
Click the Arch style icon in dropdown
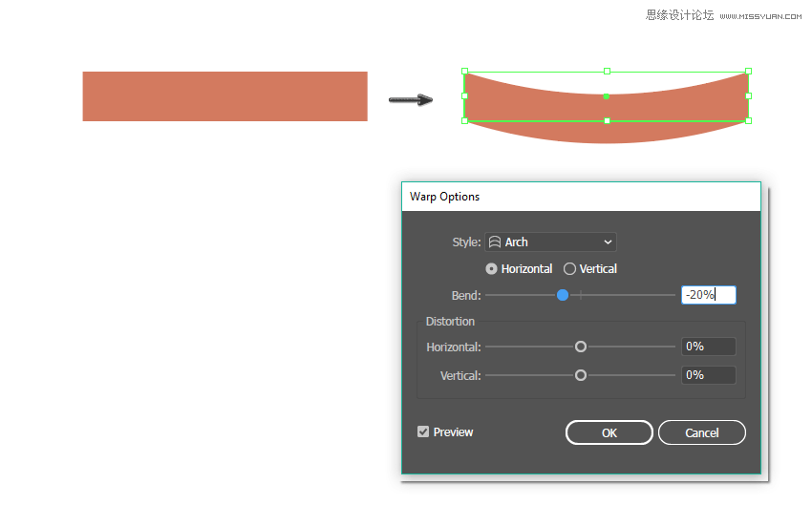pos(495,242)
